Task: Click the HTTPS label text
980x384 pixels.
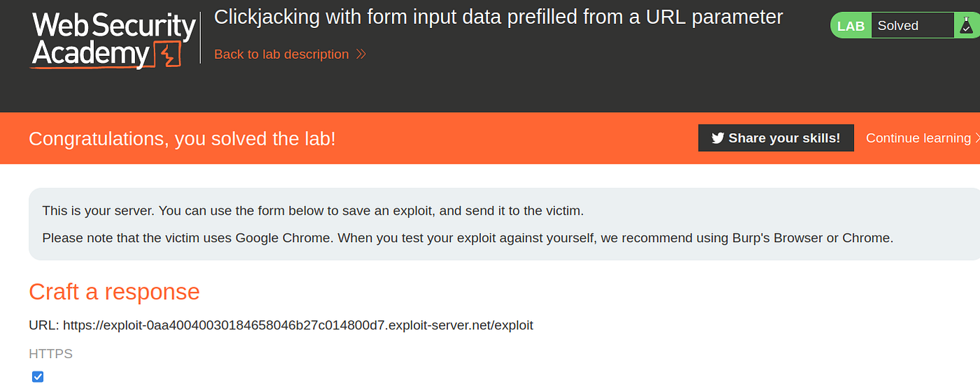Action: coord(50,354)
